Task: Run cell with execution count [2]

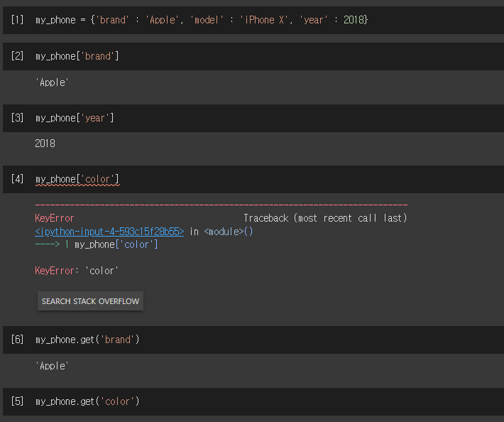Action: click(x=17, y=56)
